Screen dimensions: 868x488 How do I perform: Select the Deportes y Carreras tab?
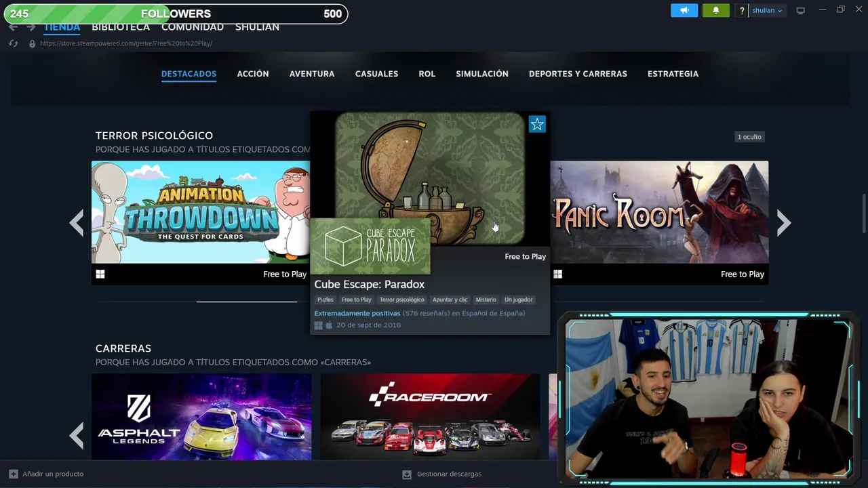[578, 74]
